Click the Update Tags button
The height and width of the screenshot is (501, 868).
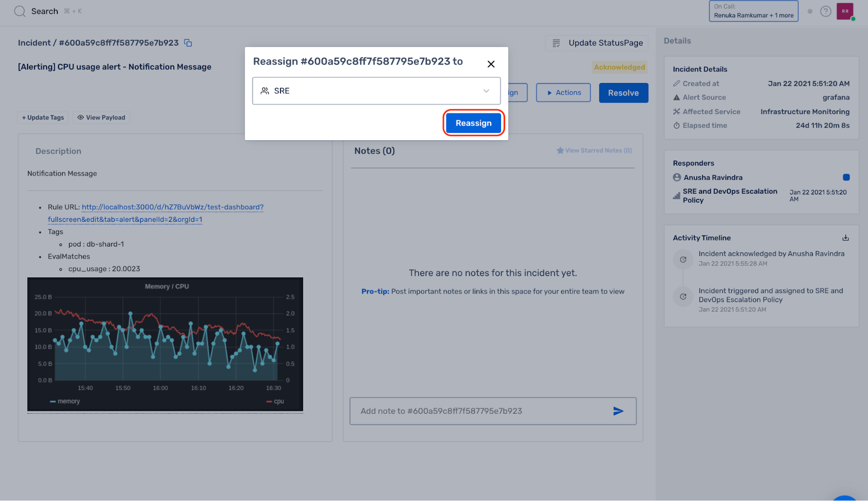43,118
